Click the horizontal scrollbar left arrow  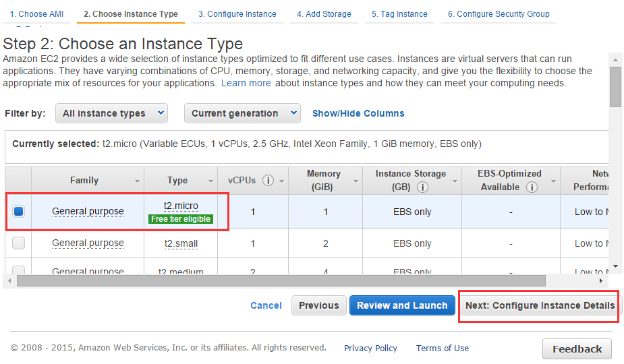[10, 281]
